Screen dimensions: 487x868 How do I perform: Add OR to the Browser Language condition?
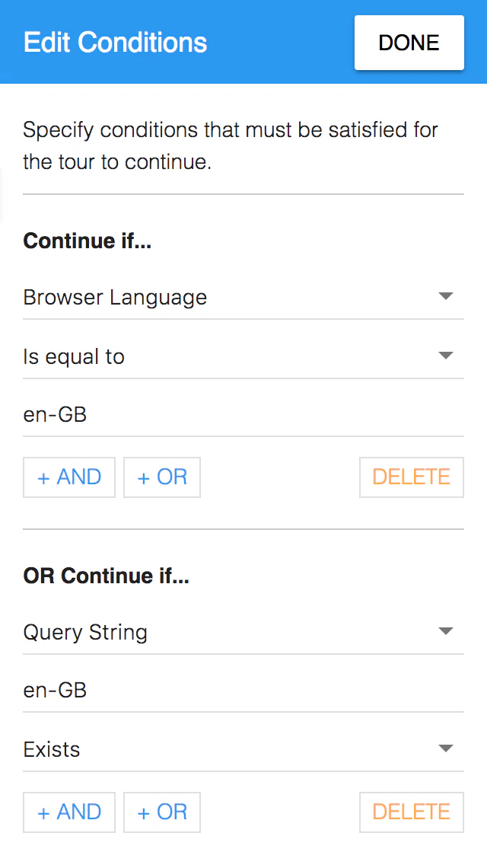pos(162,477)
